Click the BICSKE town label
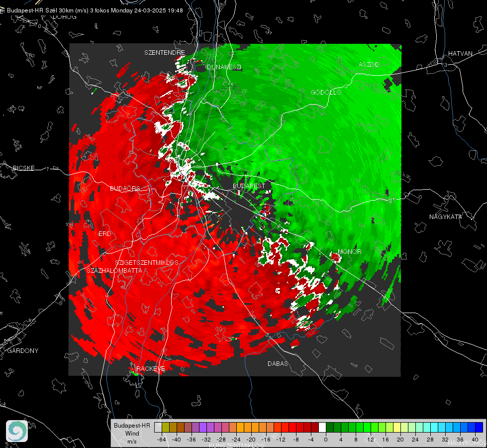Viewport: 487px width, 448px height. (x=23, y=168)
